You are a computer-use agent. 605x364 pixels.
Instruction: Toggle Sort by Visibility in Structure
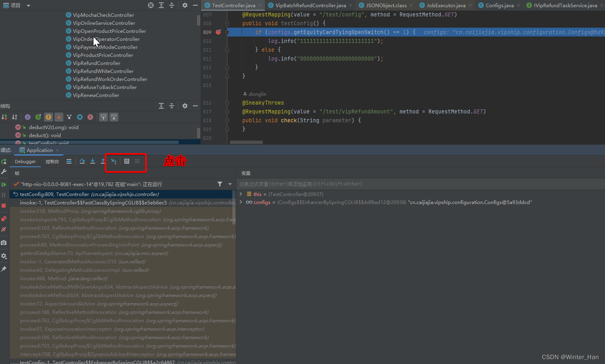coord(4,117)
